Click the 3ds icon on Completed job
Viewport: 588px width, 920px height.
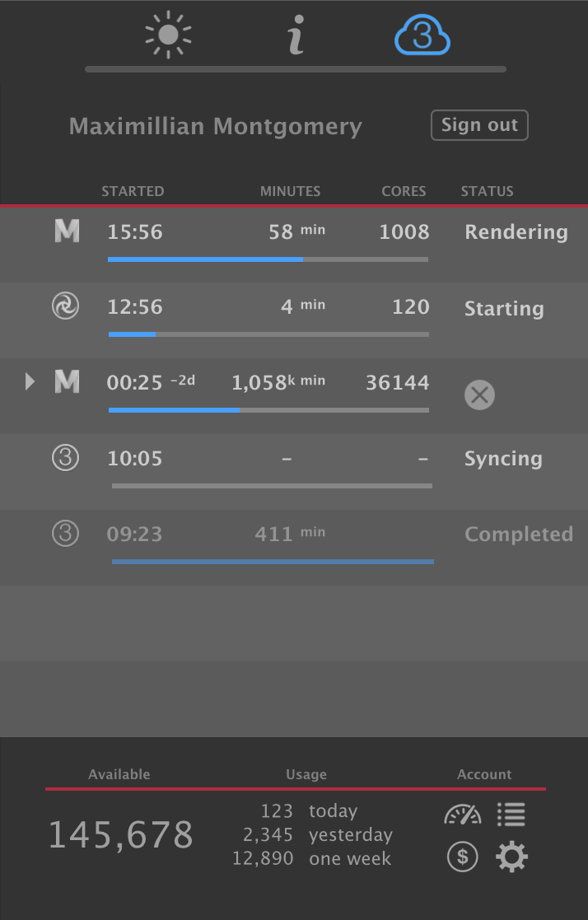(x=66, y=534)
